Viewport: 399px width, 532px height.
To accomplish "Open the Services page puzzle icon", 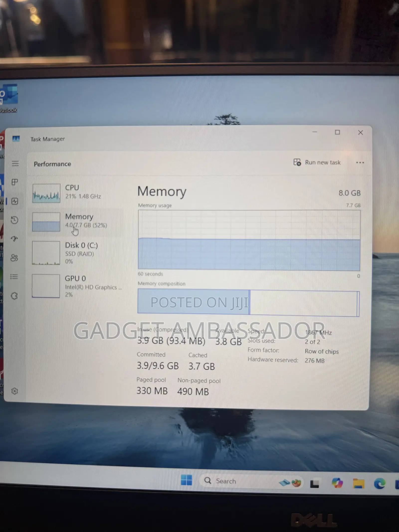I will 14,296.
